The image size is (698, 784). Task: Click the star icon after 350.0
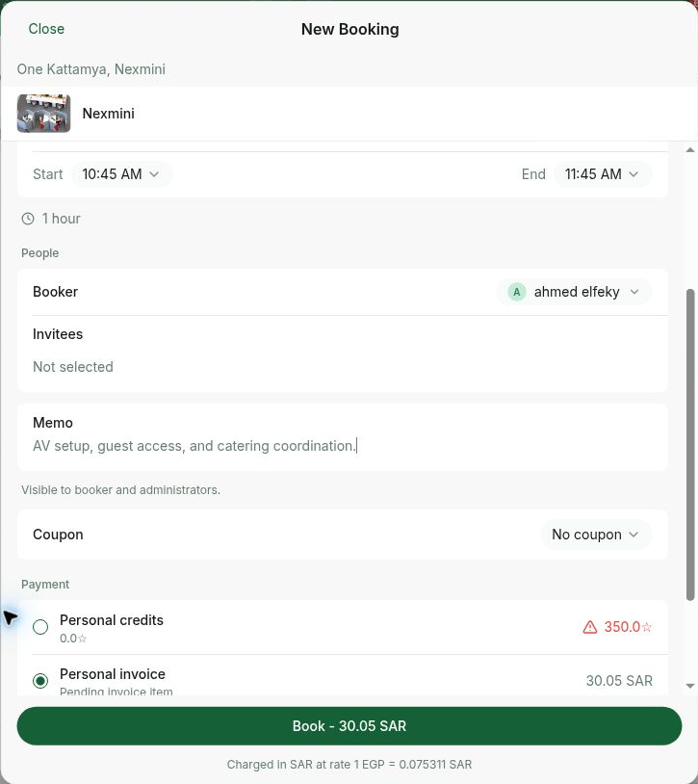tap(647, 627)
